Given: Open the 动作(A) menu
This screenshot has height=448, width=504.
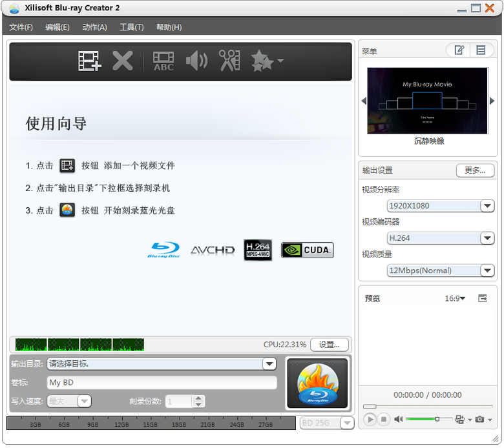Looking at the screenshot, I should click(x=94, y=27).
